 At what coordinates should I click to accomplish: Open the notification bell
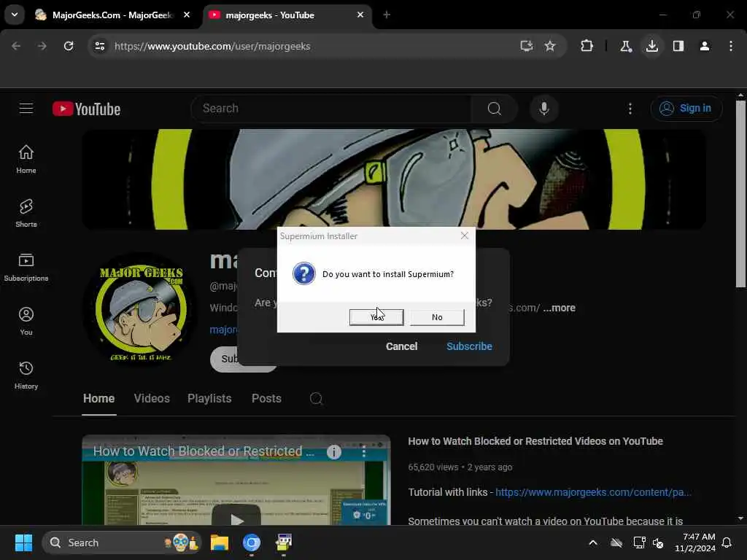[x=727, y=542]
